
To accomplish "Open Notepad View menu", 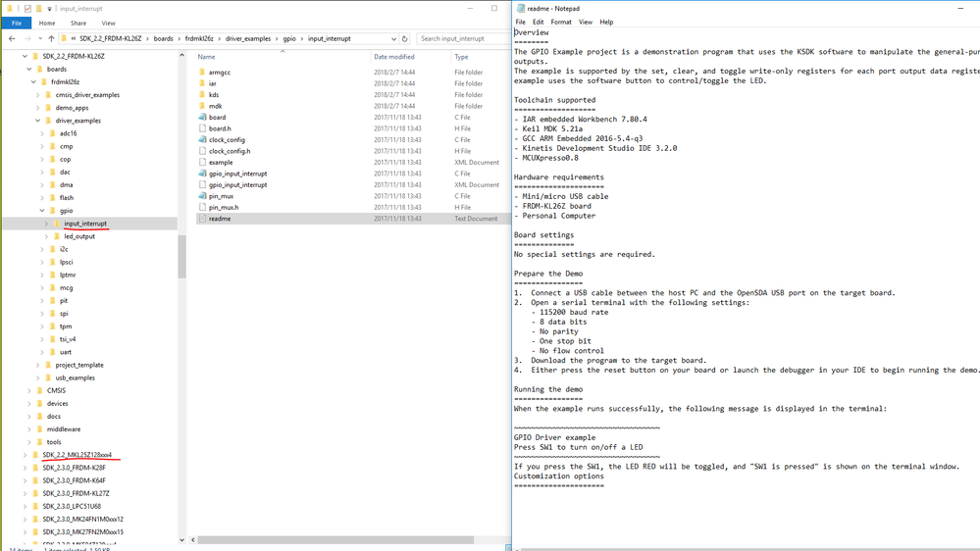I will (x=585, y=22).
